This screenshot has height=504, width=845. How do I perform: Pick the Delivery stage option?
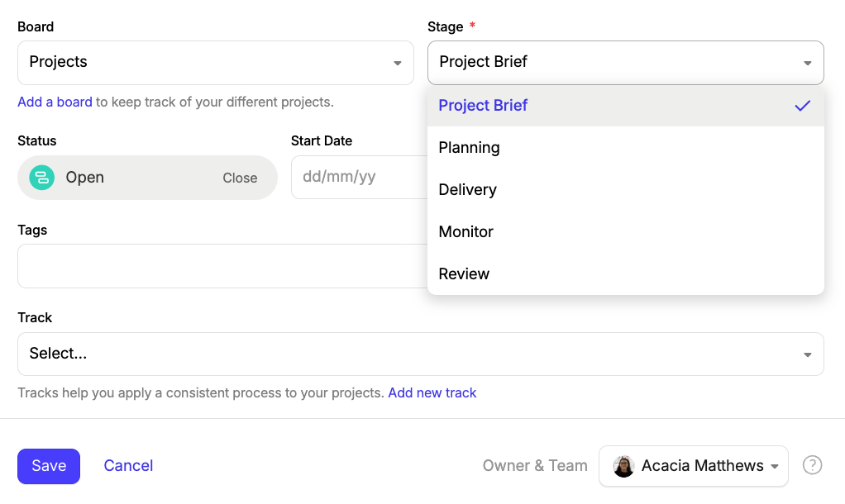point(626,189)
